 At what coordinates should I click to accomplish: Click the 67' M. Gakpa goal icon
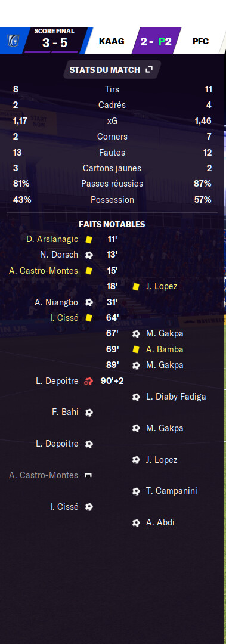pyautogui.click(x=136, y=334)
